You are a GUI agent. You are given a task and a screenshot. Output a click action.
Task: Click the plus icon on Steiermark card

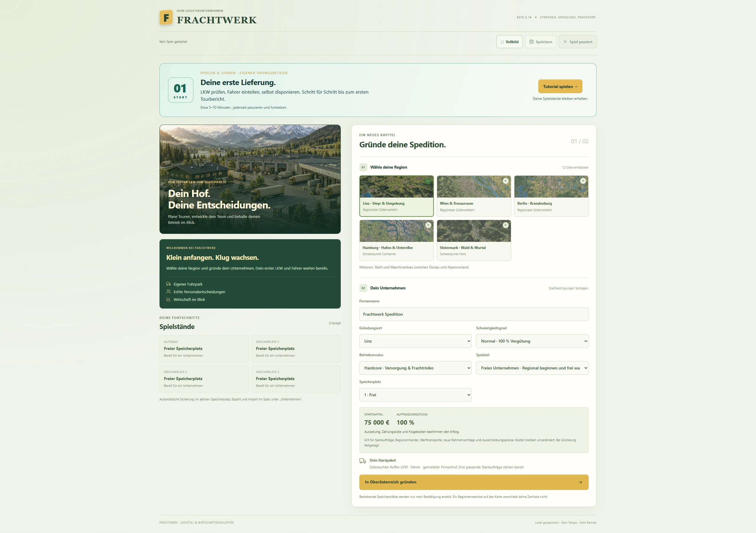[505, 225]
